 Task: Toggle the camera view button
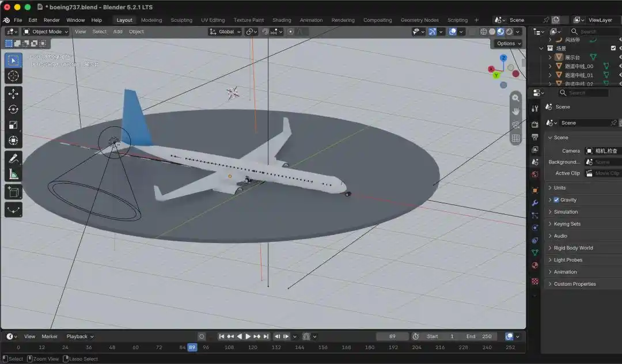click(515, 125)
